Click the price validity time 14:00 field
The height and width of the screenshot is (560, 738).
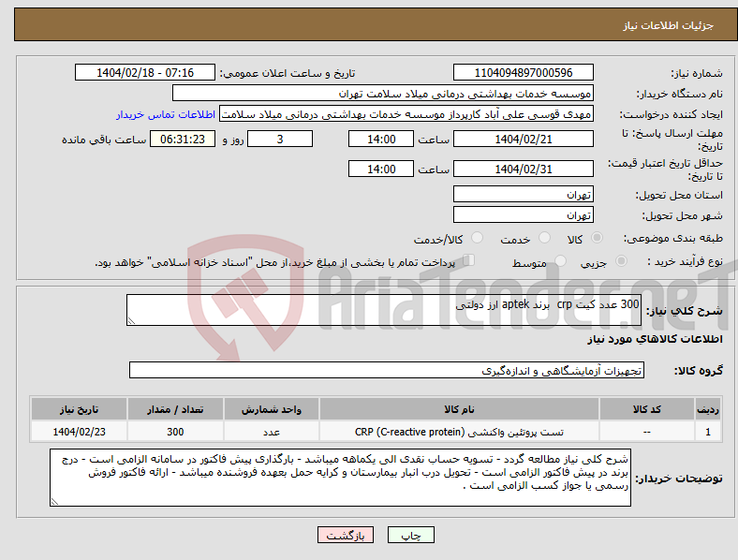381,169
